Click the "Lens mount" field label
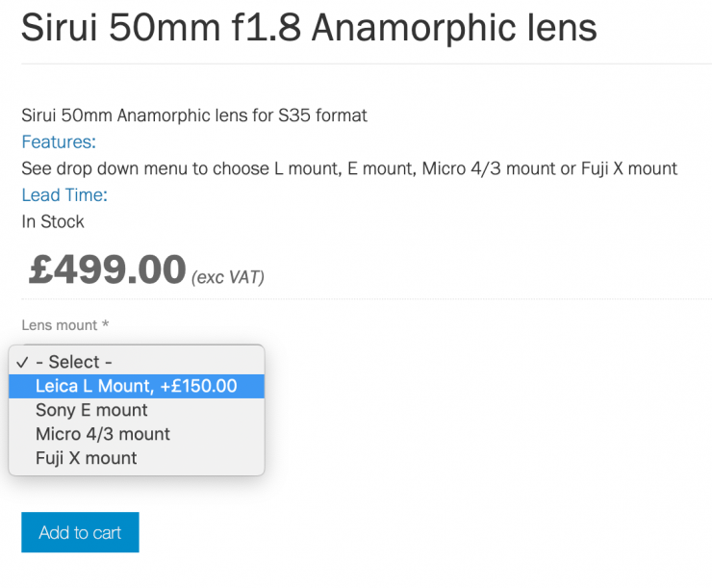This screenshot has width=712, height=588. tap(60, 325)
